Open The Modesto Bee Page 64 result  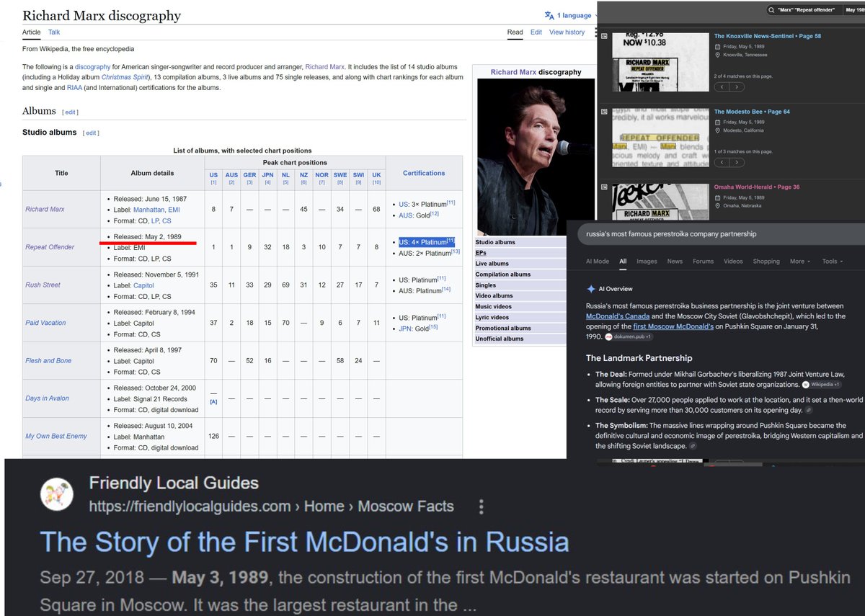point(752,112)
